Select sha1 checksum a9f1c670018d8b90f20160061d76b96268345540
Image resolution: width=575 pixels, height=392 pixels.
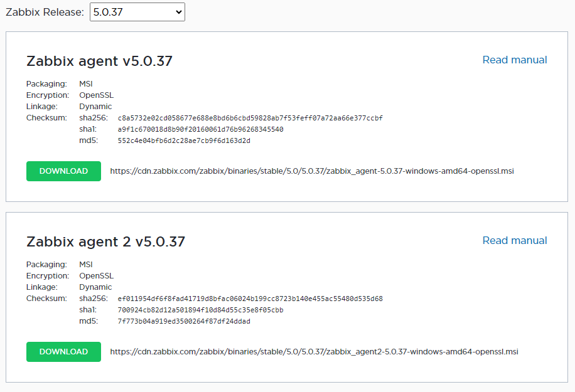tap(201, 129)
